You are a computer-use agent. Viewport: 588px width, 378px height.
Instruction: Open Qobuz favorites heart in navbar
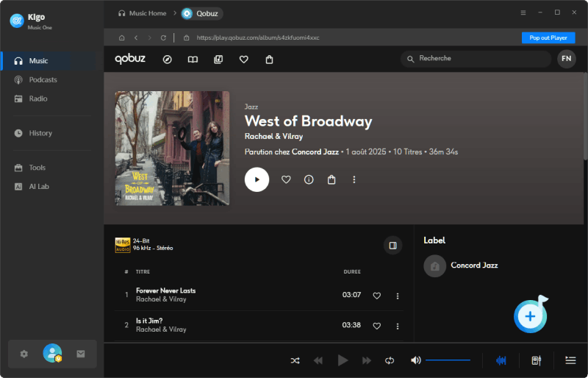click(x=244, y=60)
